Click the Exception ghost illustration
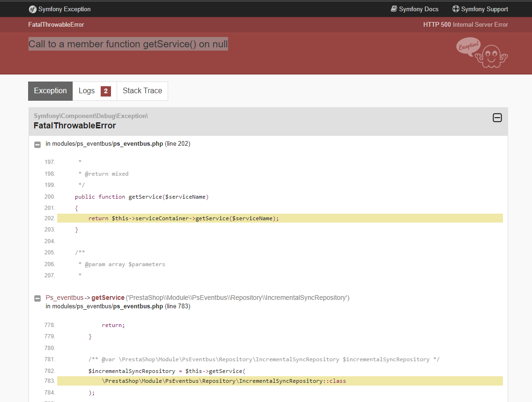The image size is (532, 402). coord(482,52)
